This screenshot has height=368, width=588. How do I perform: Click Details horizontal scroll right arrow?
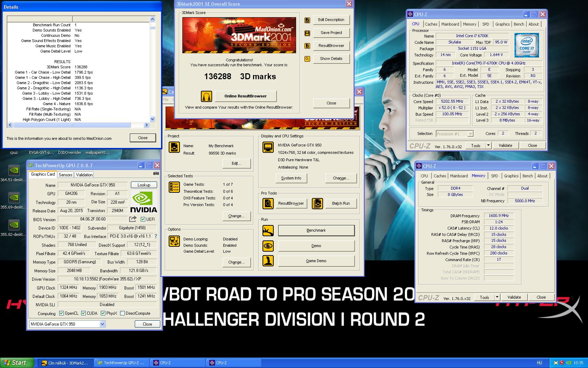[x=146, y=125]
